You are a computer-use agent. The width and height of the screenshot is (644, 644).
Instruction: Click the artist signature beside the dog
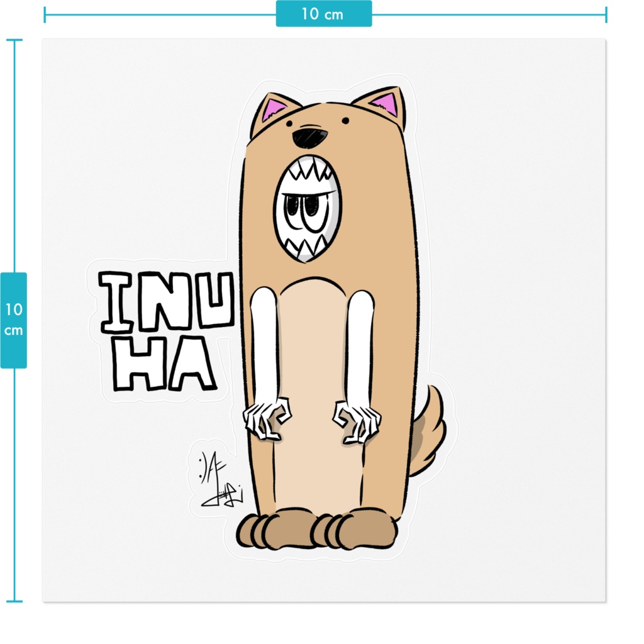tap(219, 479)
